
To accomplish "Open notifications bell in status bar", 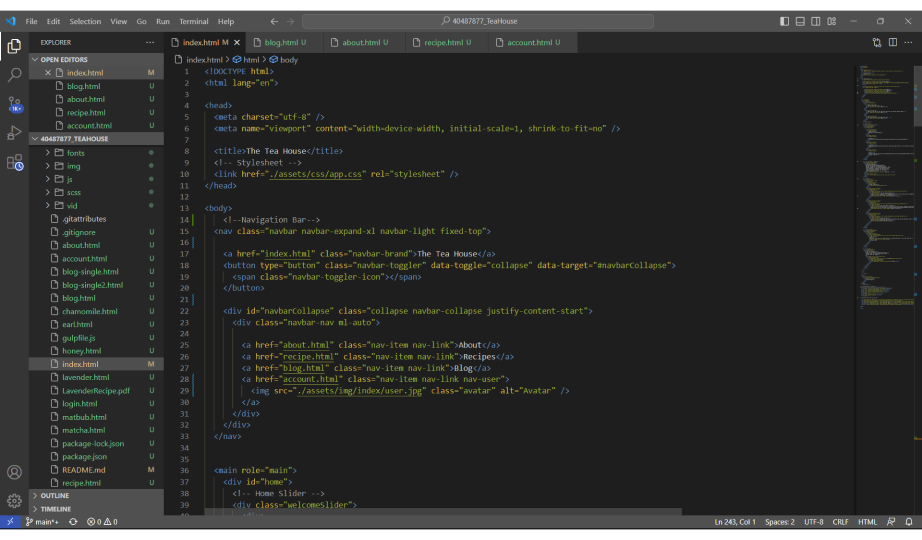I will [x=909, y=522].
